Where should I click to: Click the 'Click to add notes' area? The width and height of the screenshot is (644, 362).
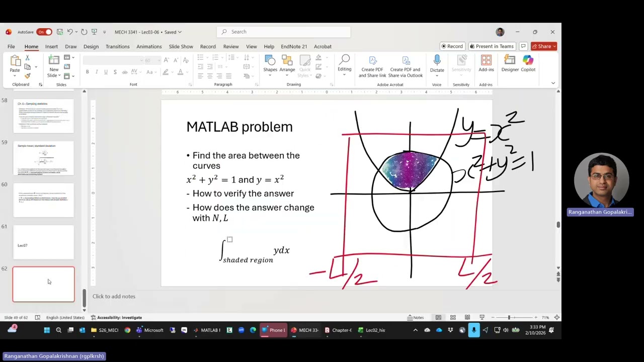coord(114,296)
